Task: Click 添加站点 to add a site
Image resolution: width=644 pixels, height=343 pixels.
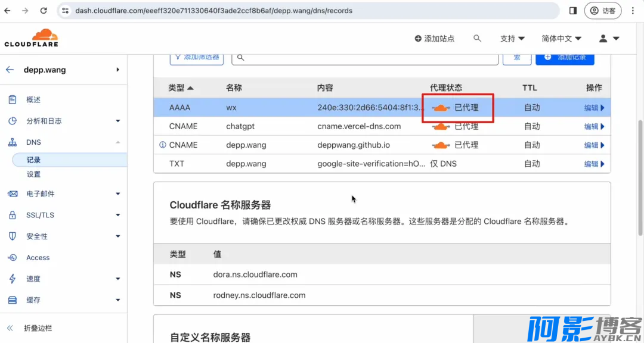Action: click(x=435, y=39)
